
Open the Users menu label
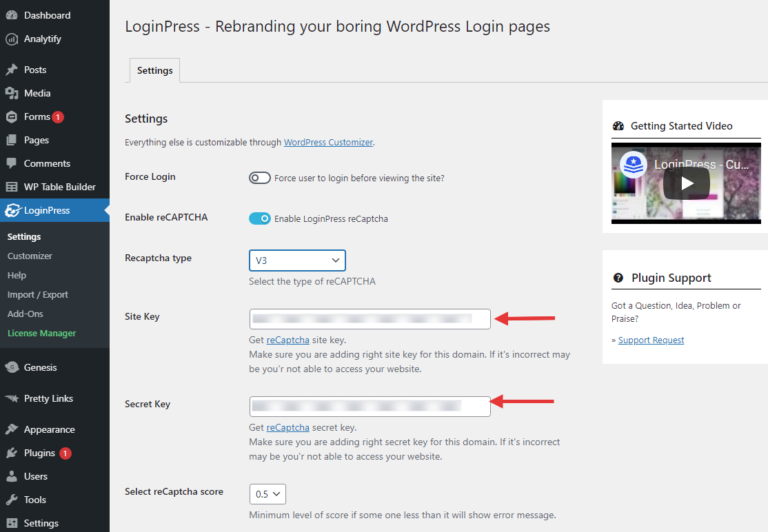point(36,476)
